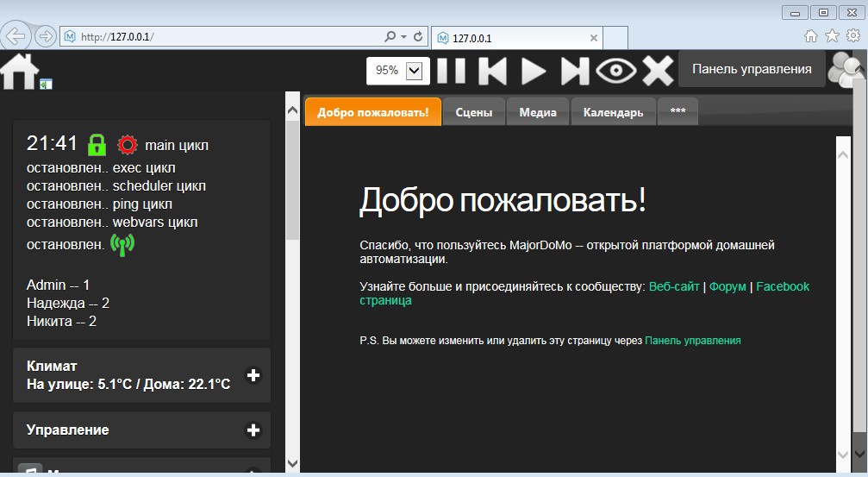Click the browser refresh icon
Screen dimensions: 868x477
pos(419,37)
